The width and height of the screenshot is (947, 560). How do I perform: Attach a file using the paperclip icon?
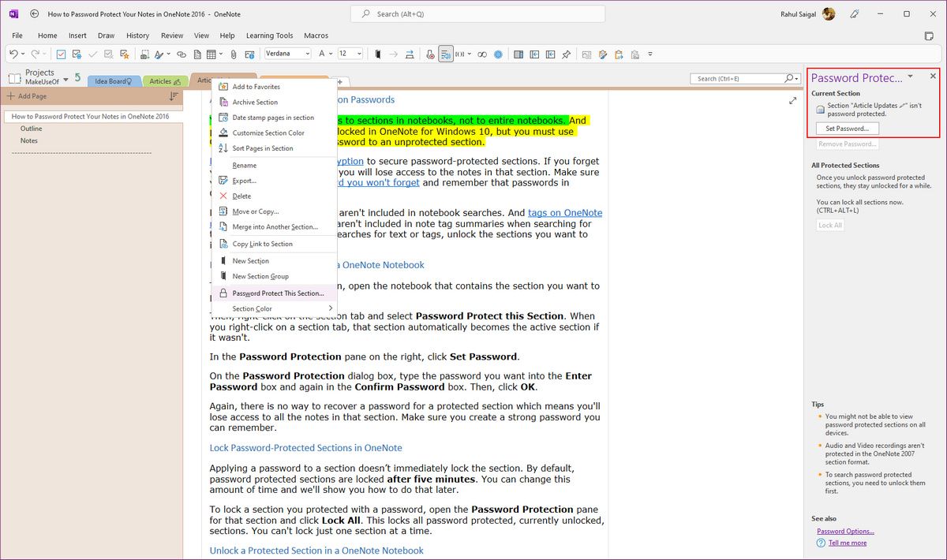click(233, 53)
